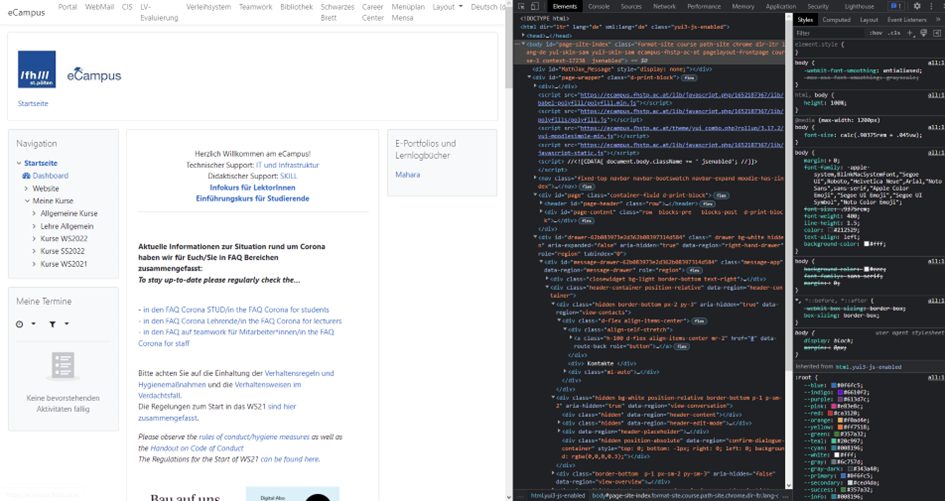Open the IT und Infrastruktur support link
Screen dimensions: 945x501
[x=287, y=165]
